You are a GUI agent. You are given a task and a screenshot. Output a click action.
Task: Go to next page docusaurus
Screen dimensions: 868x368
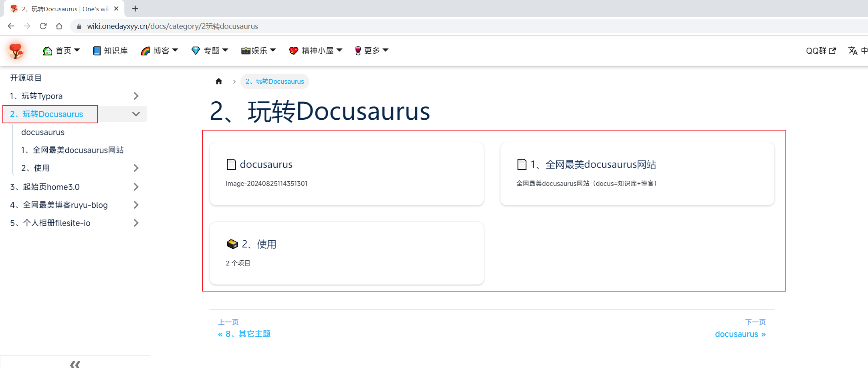[x=740, y=334]
